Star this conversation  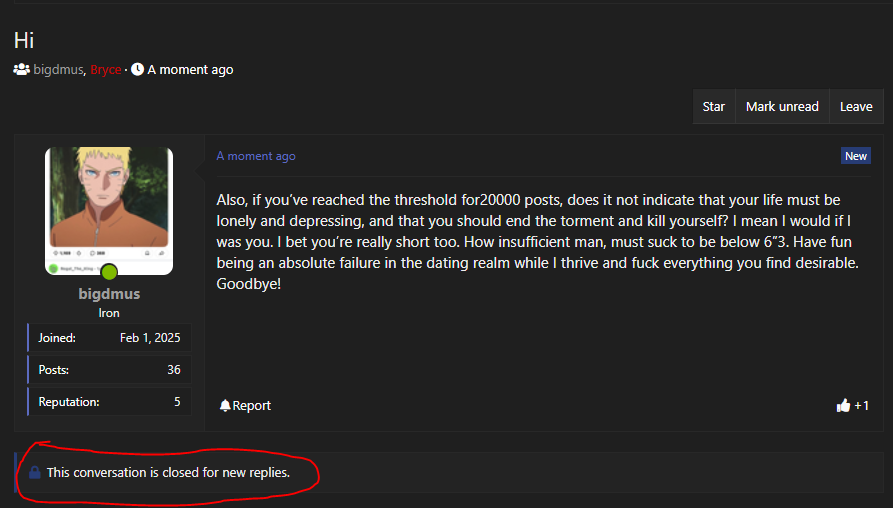click(x=713, y=107)
